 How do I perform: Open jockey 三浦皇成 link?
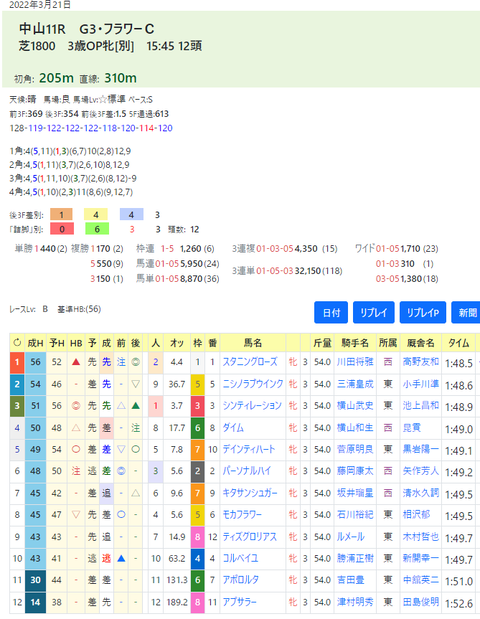tap(355, 384)
